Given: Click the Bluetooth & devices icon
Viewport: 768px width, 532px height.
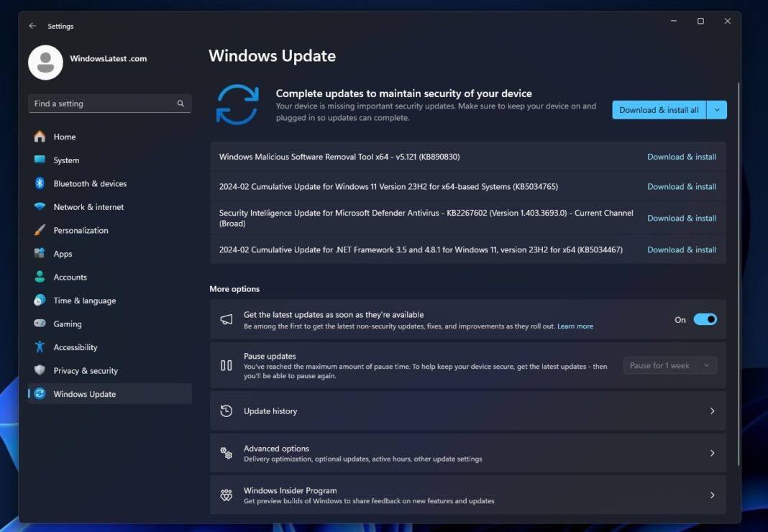Looking at the screenshot, I should pos(40,183).
